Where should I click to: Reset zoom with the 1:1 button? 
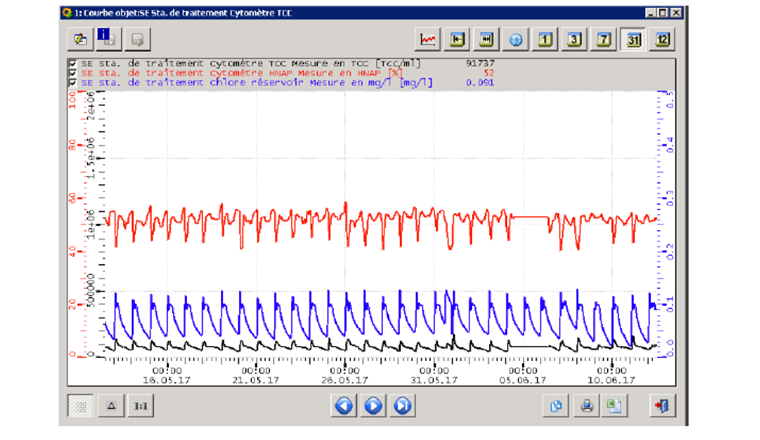pyautogui.click(x=141, y=406)
